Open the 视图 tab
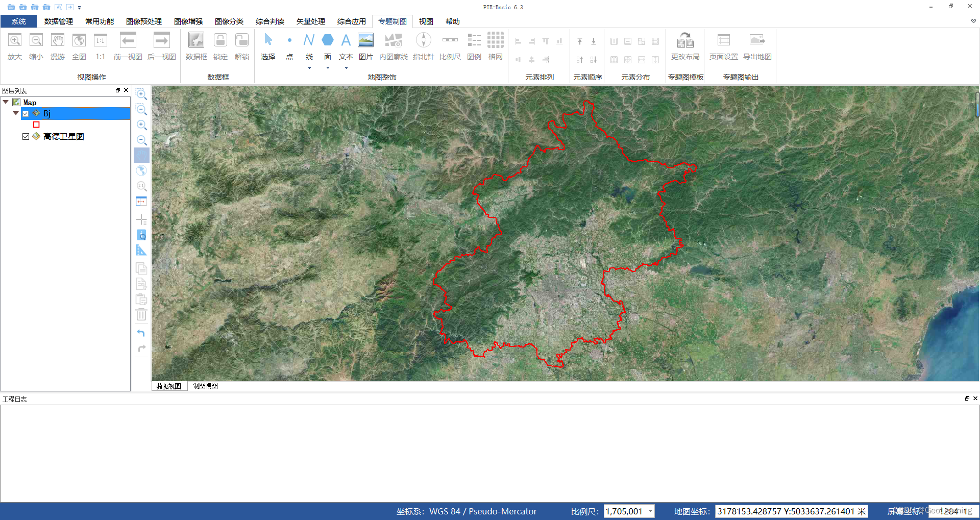This screenshot has height=520, width=980. (426, 21)
